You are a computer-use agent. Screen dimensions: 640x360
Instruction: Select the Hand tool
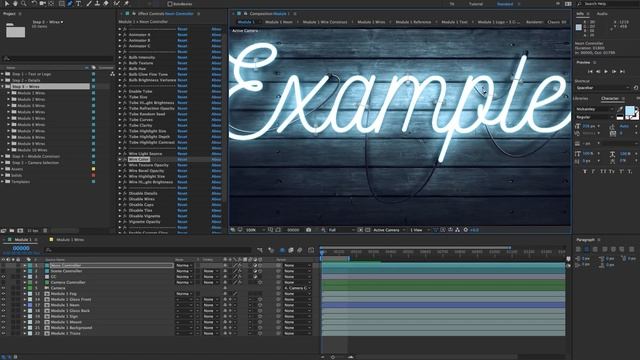click(x=15, y=4)
